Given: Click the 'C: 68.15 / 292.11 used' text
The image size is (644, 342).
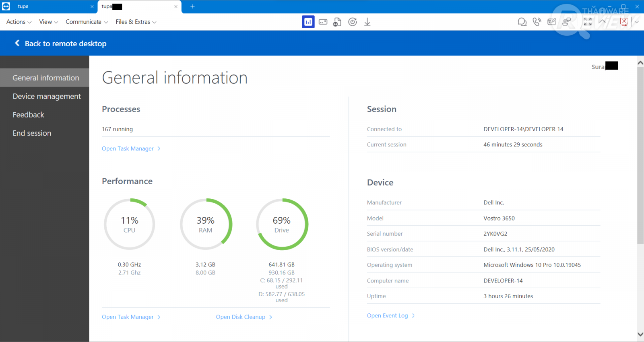Looking at the screenshot, I should coord(282,283).
